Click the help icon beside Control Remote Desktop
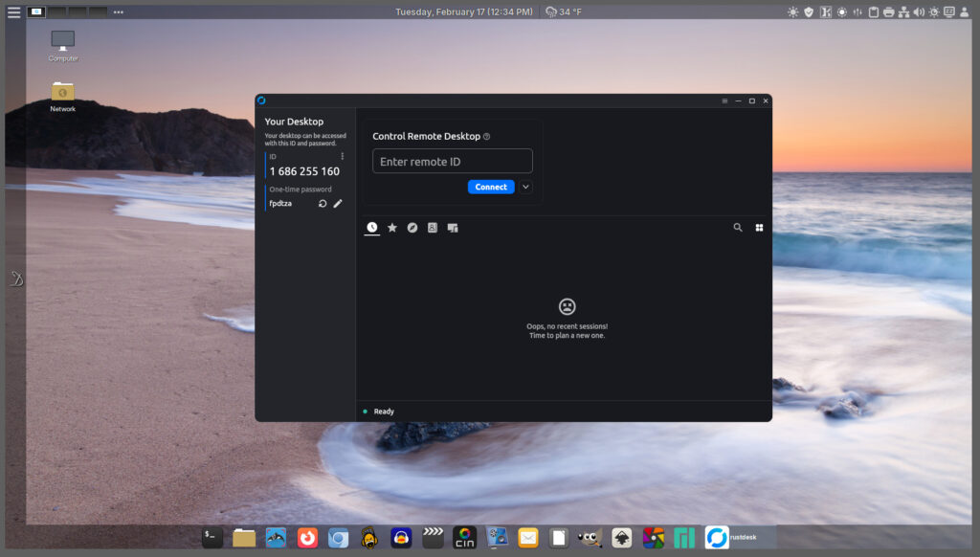 [x=487, y=137]
